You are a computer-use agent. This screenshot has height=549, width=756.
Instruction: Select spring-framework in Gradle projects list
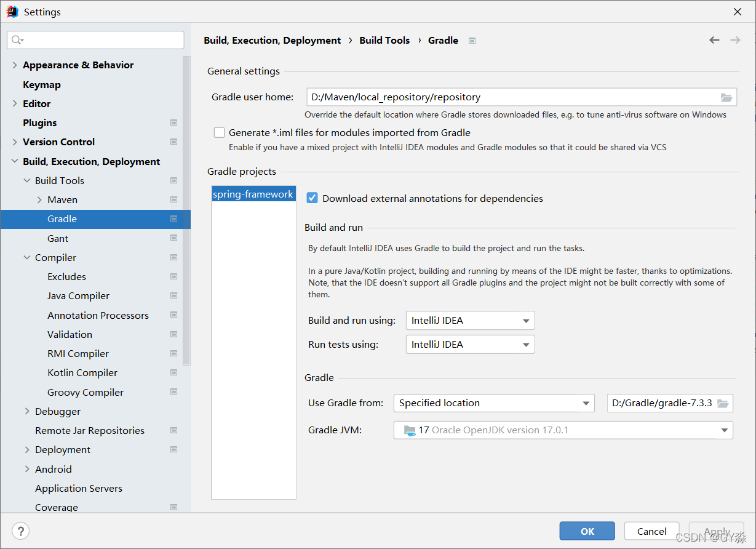(253, 194)
